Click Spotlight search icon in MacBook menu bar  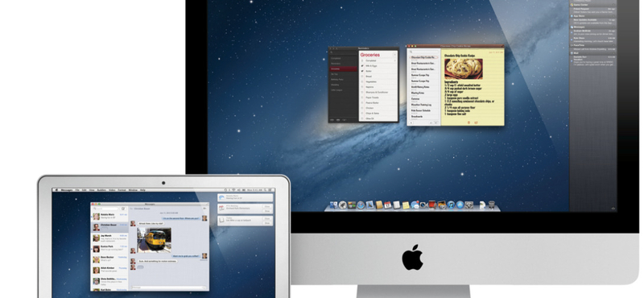pyautogui.click(x=265, y=190)
